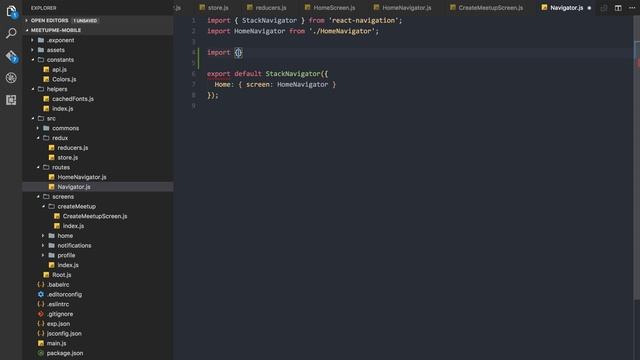Switch to the HomeScreen.js tab
This screenshot has width=640, height=360.
click(x=330, y=8)
